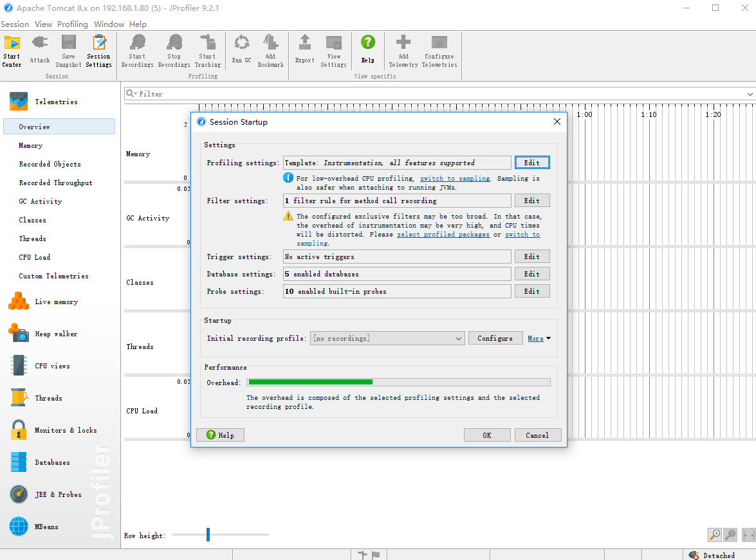
Task: Click Configure next to recording profile
Action: (x=495, y=338)
